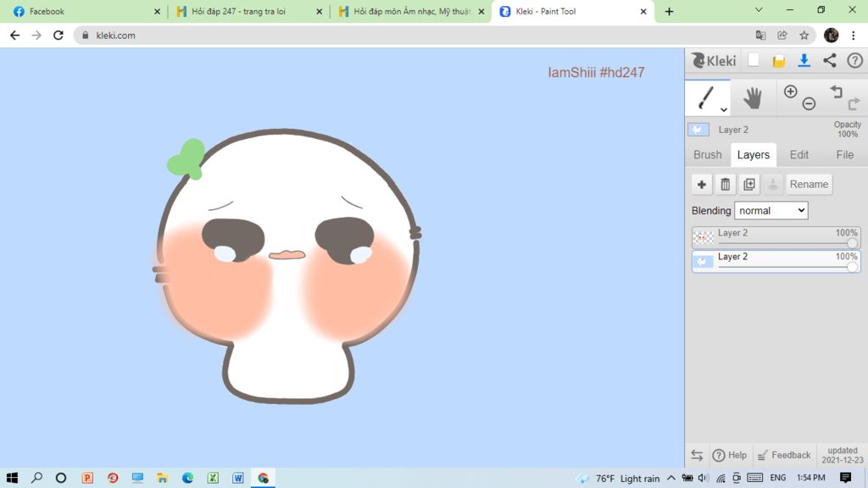The height and width of the screenshot is (488, 868).
Task: Redo the last undone action
Action: coord(854,103)
